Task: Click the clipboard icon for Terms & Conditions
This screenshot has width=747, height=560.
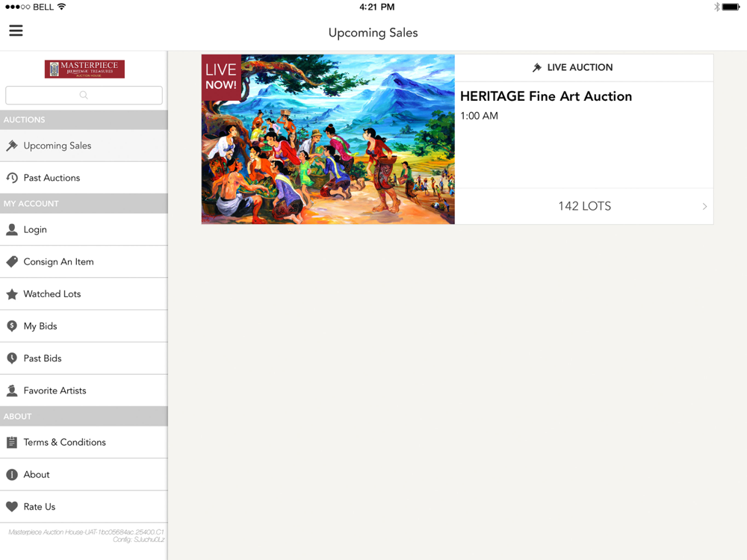Action: (12, 442)
